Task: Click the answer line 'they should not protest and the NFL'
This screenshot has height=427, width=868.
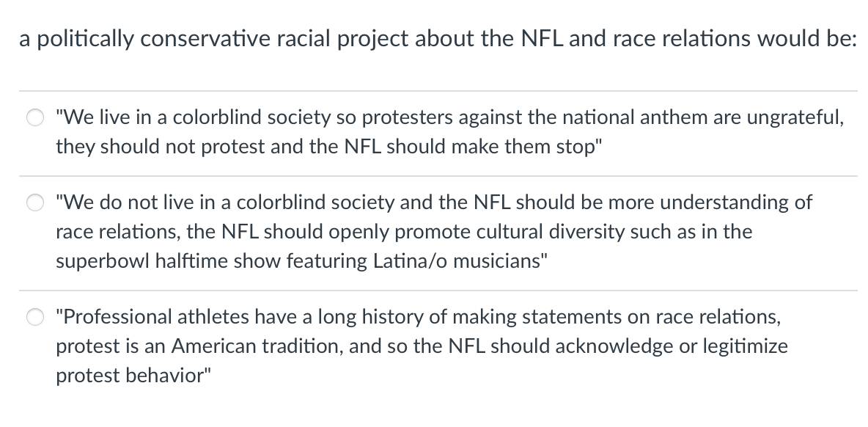Action: pos(329,147)
